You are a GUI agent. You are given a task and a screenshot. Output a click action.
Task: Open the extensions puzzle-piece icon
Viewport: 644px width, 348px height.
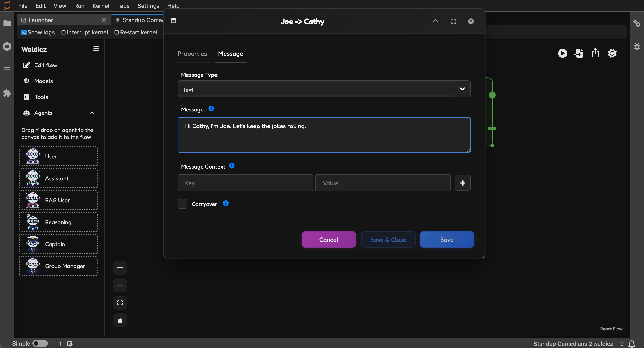pos(7,93)
